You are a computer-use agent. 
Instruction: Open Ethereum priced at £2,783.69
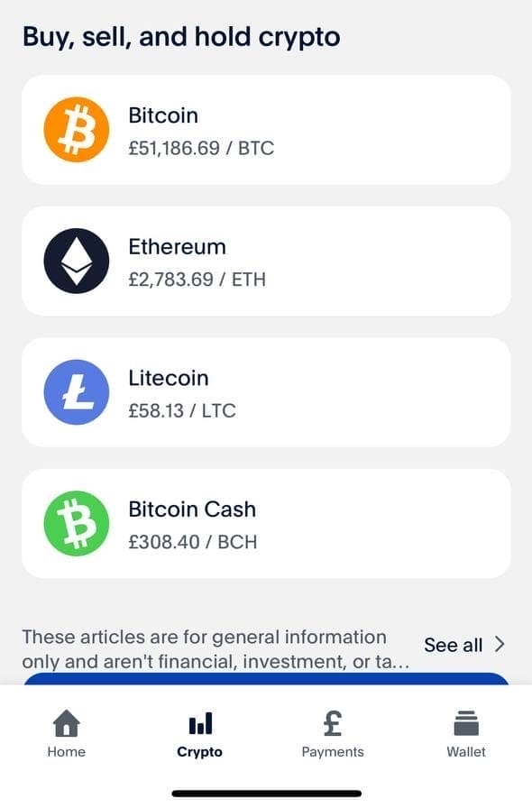(x=266, y=261)
